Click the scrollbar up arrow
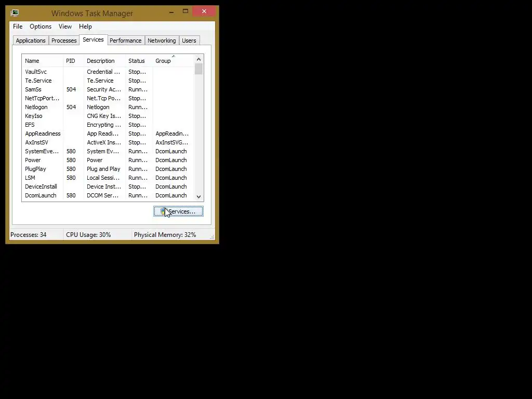Viewport: 532px width, 399px height. tap(199, 59)
